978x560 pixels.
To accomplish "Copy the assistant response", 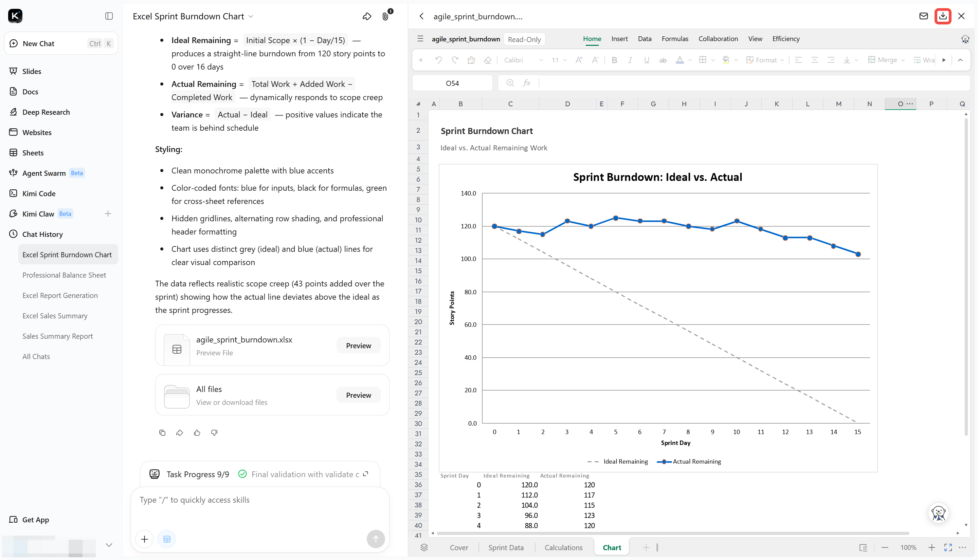I will pyautogui.click(x=162, y=433).
